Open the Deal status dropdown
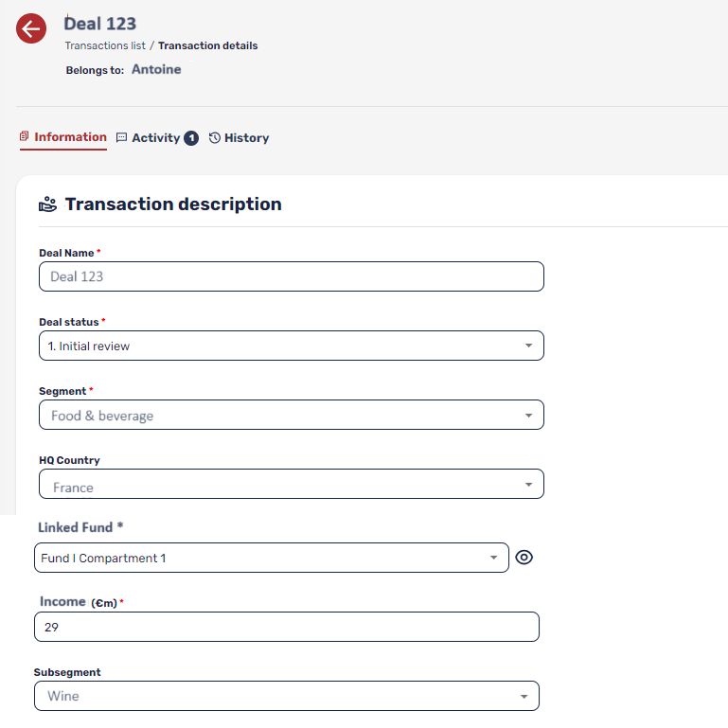 coord(291,346)
